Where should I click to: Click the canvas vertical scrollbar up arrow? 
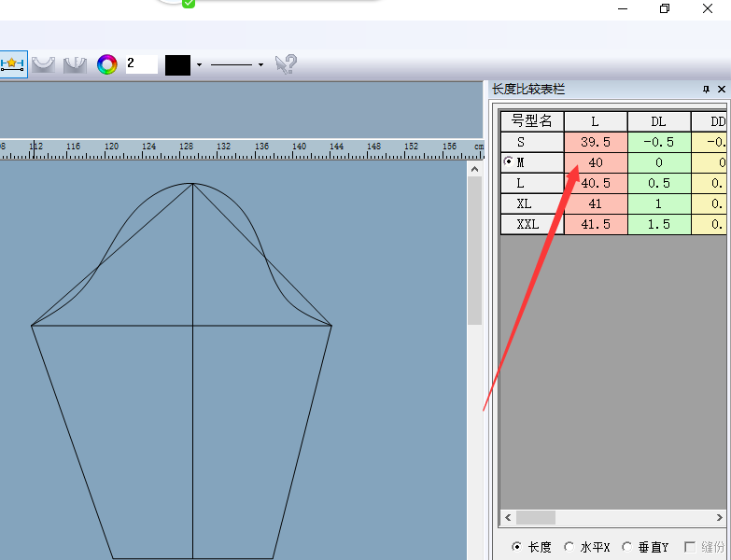474,170
